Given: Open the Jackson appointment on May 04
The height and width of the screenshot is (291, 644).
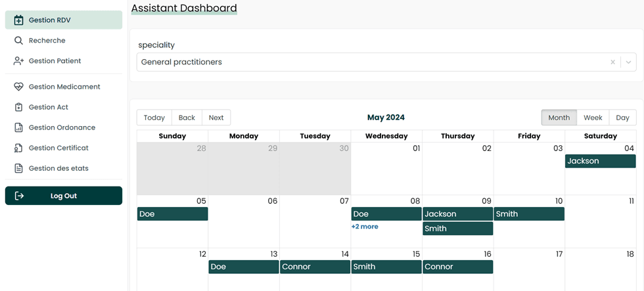Looking at the screenshot, I should [x=600, y=161].
